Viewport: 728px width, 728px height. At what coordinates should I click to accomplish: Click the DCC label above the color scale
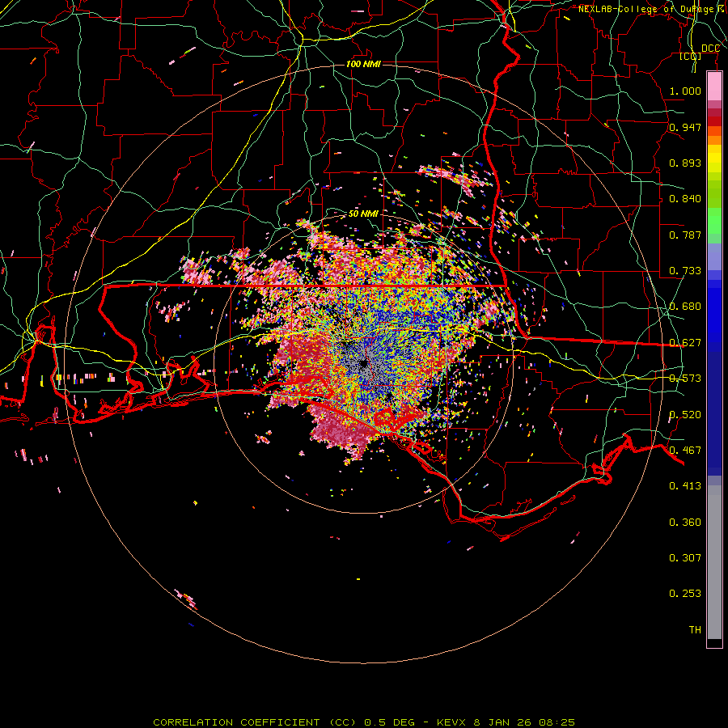coord(710,49)
